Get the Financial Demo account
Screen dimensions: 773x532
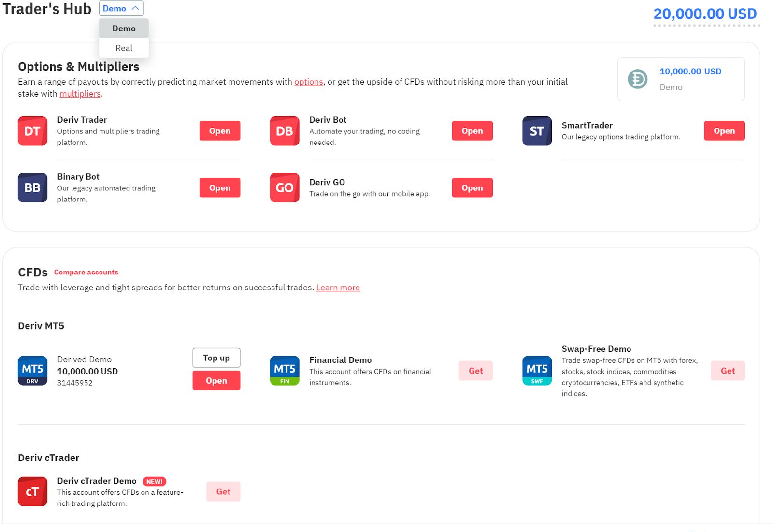[476, 371]
